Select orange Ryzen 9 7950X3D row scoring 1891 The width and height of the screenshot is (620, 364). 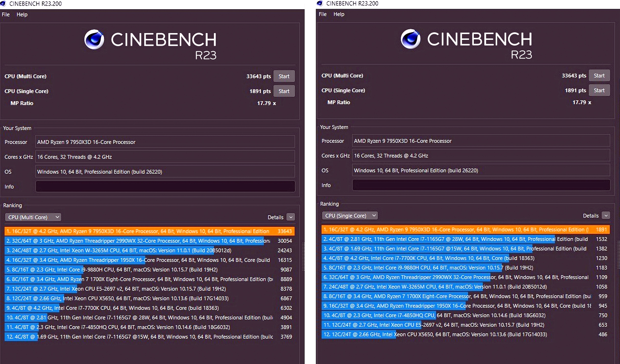pos(465,230)
